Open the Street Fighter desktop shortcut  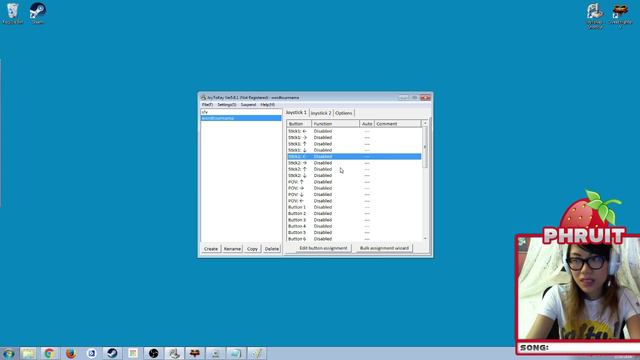620,16
